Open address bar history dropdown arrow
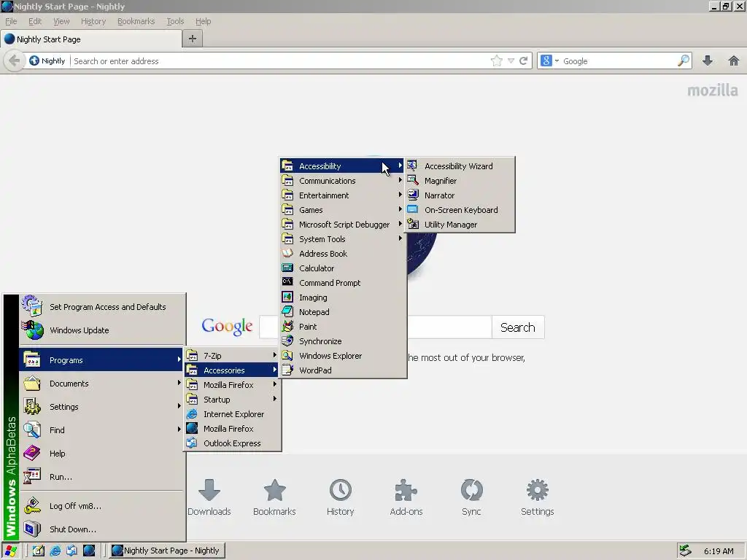 tap(511, 61)
